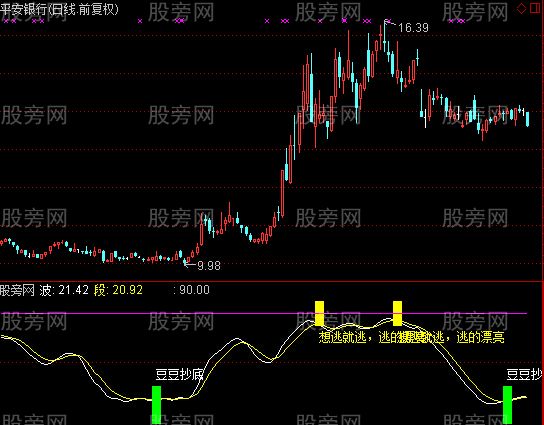
Task: Click the 9.98 low price label
Action: [209, 266]
